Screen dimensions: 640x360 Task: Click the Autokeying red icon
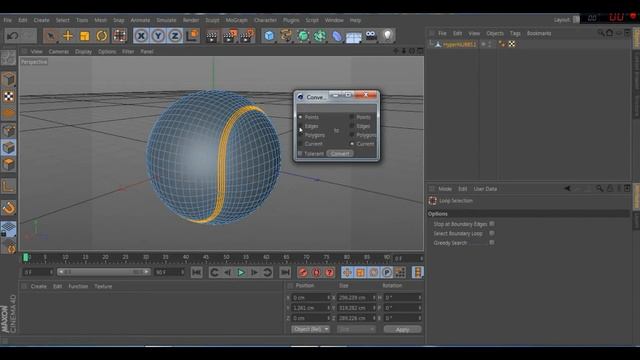point(316,272)
